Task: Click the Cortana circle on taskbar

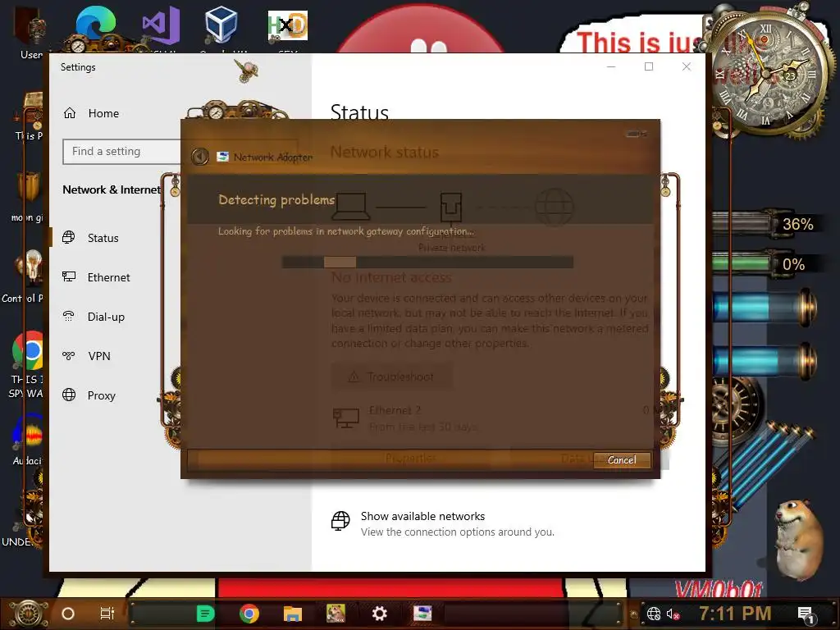Action: (68, 614)
